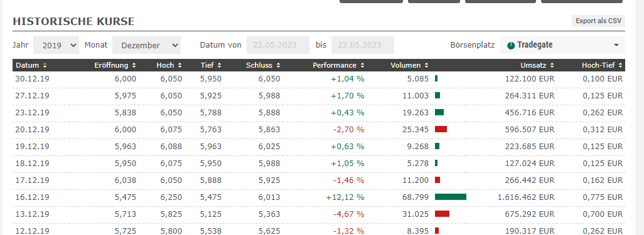Select the date 20.12.19

(33, 129)
